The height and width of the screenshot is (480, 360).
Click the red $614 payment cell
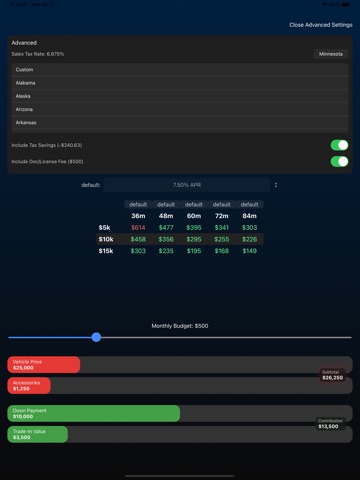(138, 228)
